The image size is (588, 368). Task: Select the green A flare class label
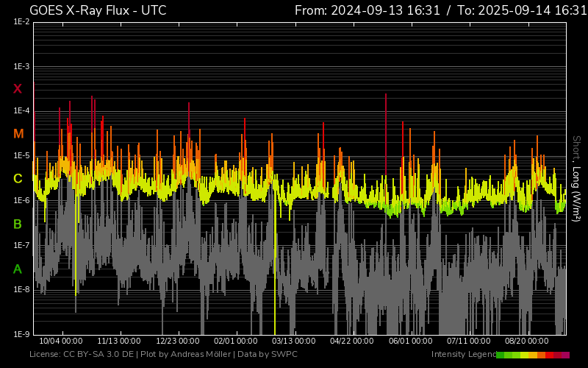[x=18, y=269]
